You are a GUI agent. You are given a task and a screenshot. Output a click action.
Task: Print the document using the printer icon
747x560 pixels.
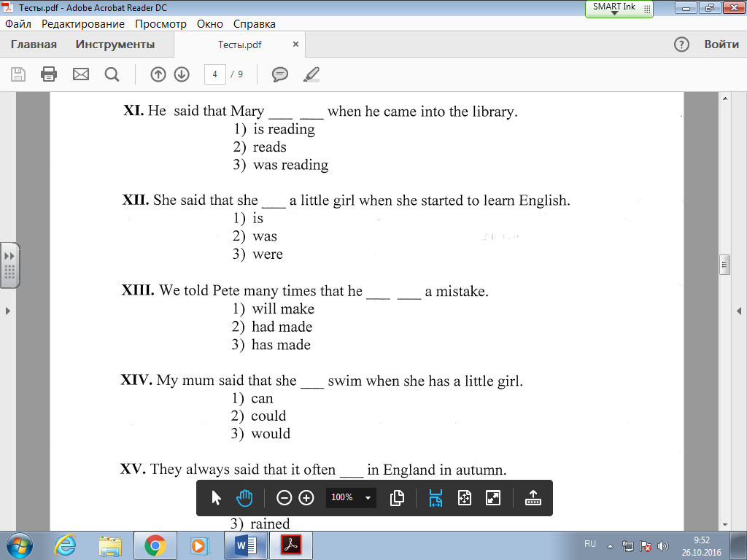tap(49, 74)
